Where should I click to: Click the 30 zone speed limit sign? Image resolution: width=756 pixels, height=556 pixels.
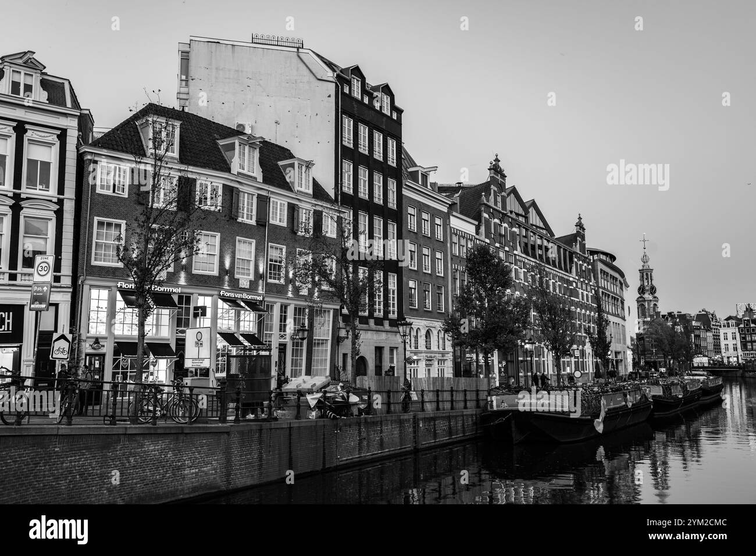pos(42,268)
